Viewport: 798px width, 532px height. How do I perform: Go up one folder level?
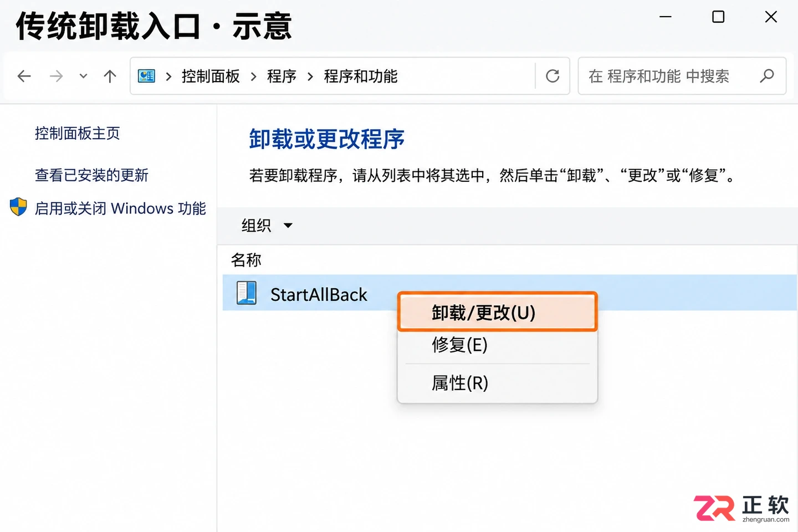click(110, 76)
